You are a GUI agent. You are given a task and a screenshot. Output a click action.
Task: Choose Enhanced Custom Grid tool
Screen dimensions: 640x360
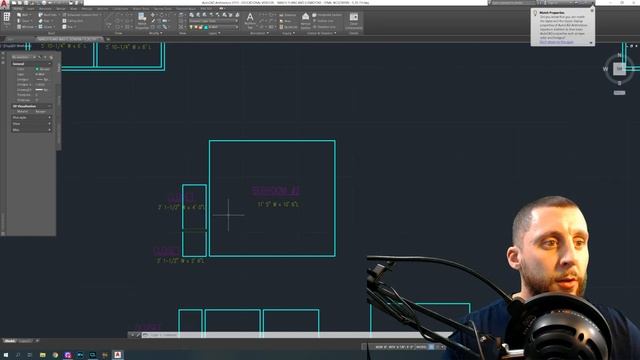(x=81, y=15)
